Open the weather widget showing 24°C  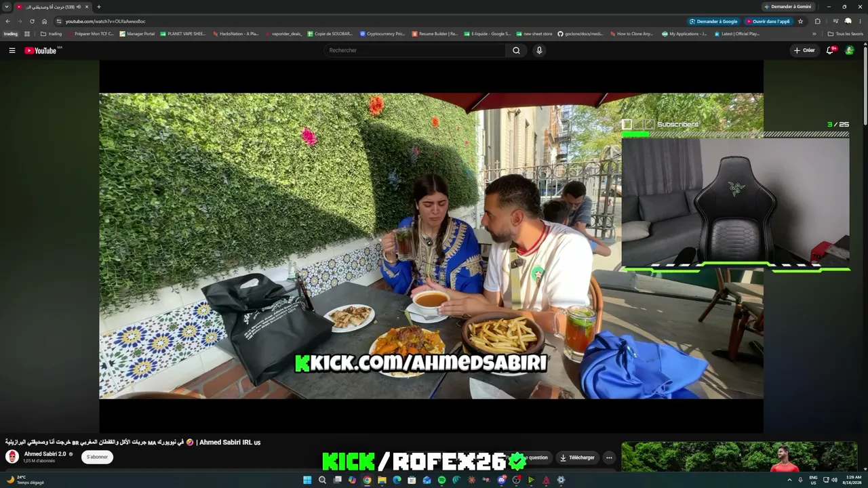point(25,480)
